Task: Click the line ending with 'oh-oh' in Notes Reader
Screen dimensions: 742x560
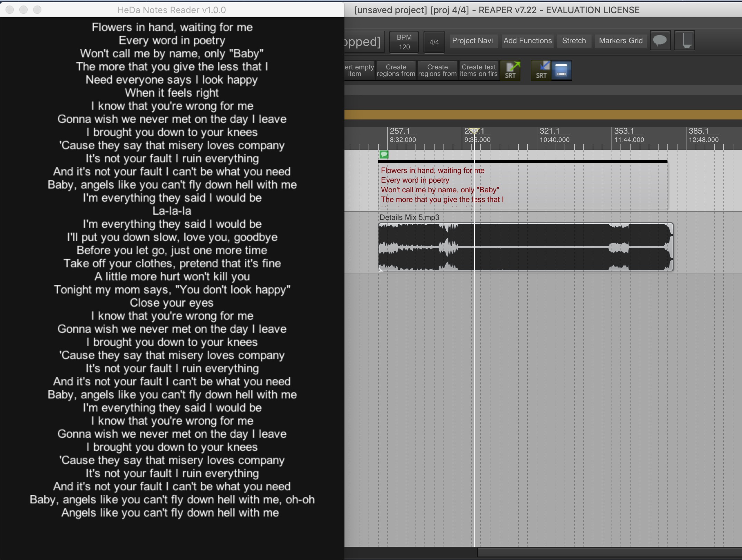Action: 172,500
